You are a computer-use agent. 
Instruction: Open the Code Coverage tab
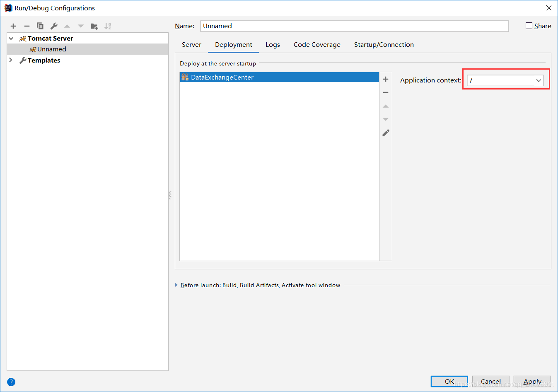point(317,44)
